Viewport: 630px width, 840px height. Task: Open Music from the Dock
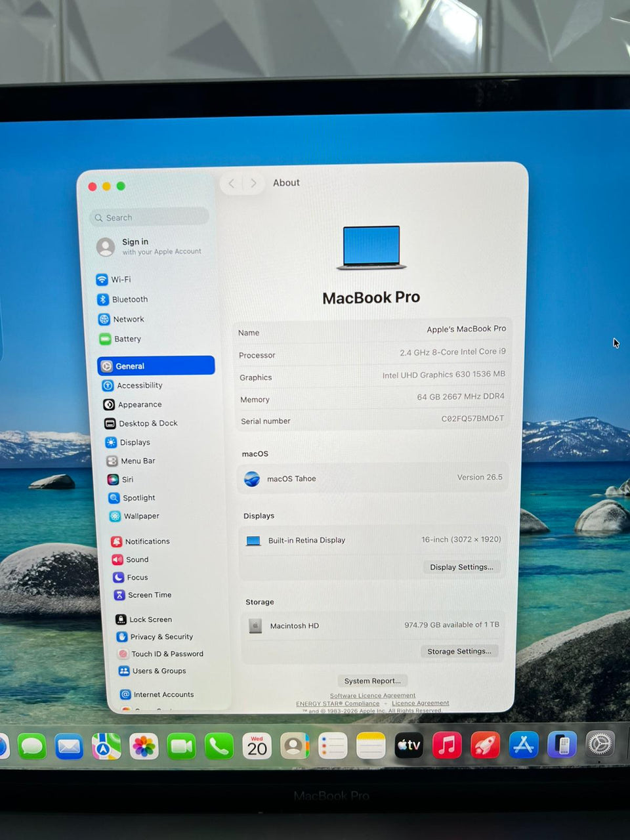click(447, 745)
